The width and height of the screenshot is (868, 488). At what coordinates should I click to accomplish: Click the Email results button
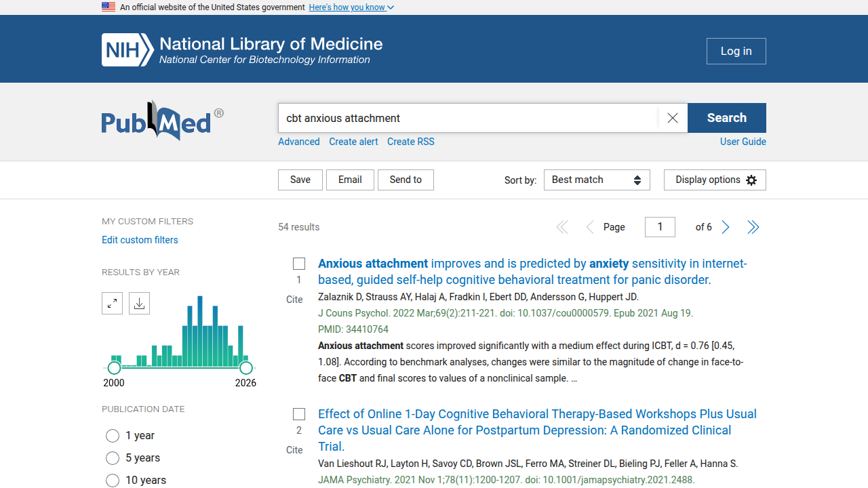(x=350, y=180)
